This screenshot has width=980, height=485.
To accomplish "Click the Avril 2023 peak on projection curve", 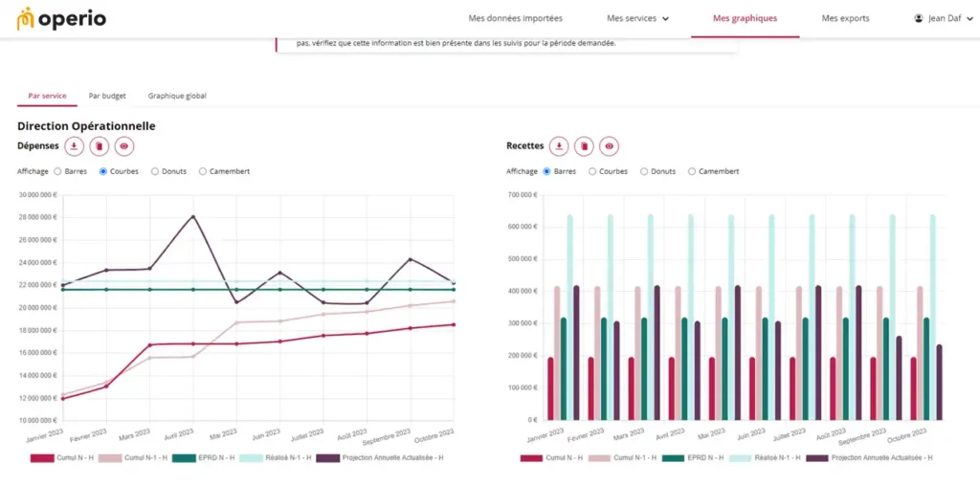I will click(193, 217).
